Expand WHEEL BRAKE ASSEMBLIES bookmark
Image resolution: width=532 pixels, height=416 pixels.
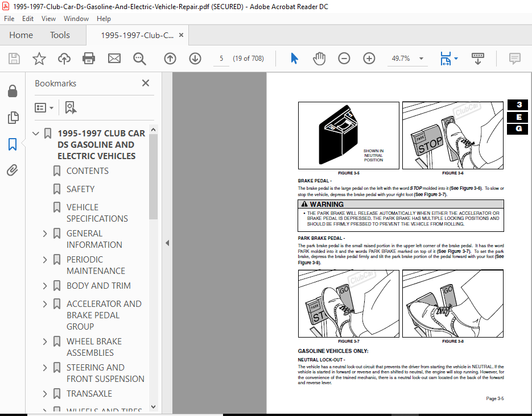pyautogui.click(x=45, y=342)
